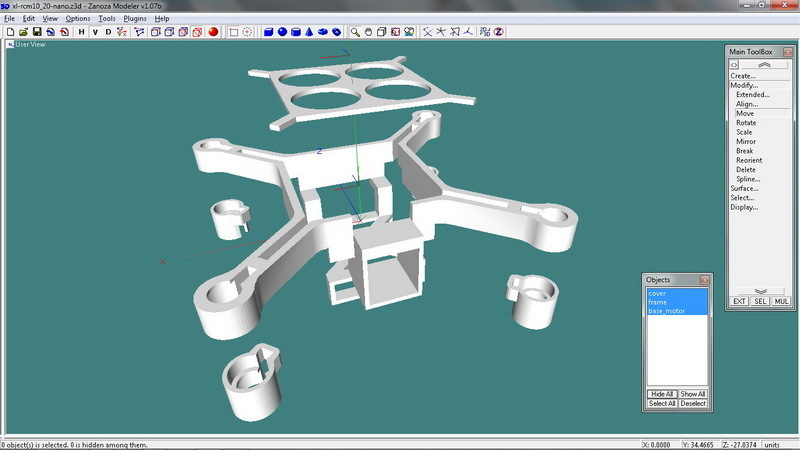Click the New file icon in toolbar
800x450 pixels.
tap(10, 32)
